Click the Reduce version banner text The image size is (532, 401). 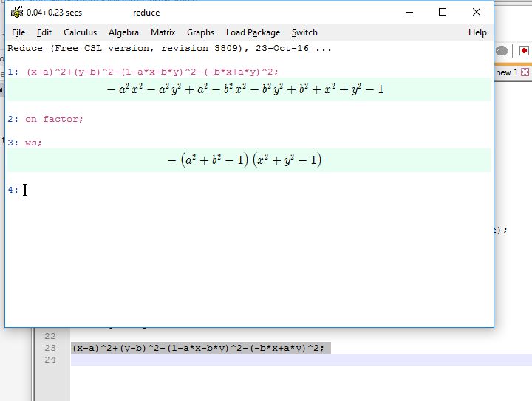click(x=169, y=48)
